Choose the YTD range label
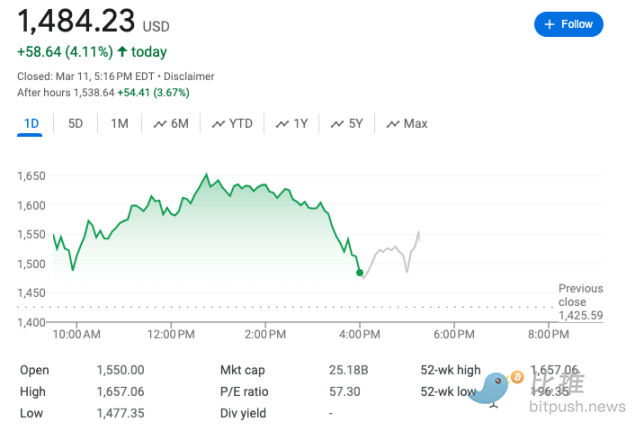 241,124
